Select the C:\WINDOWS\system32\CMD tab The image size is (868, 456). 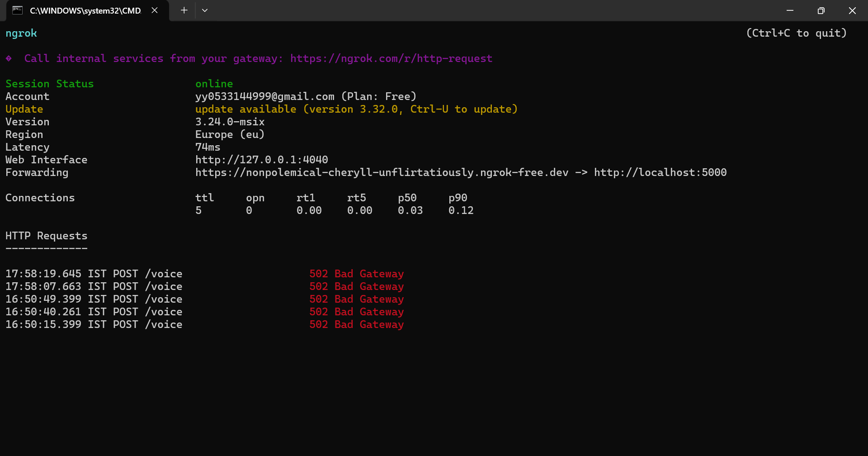tap(85, 10)
